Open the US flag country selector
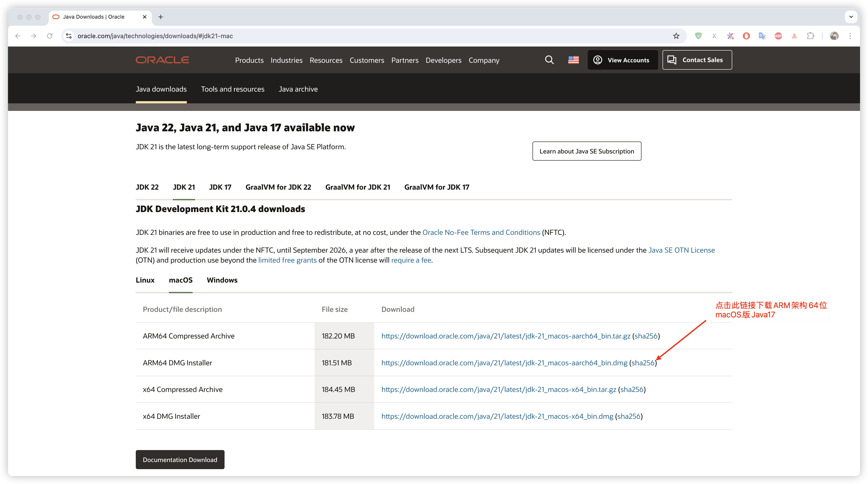868x484 pixels. 573,60
